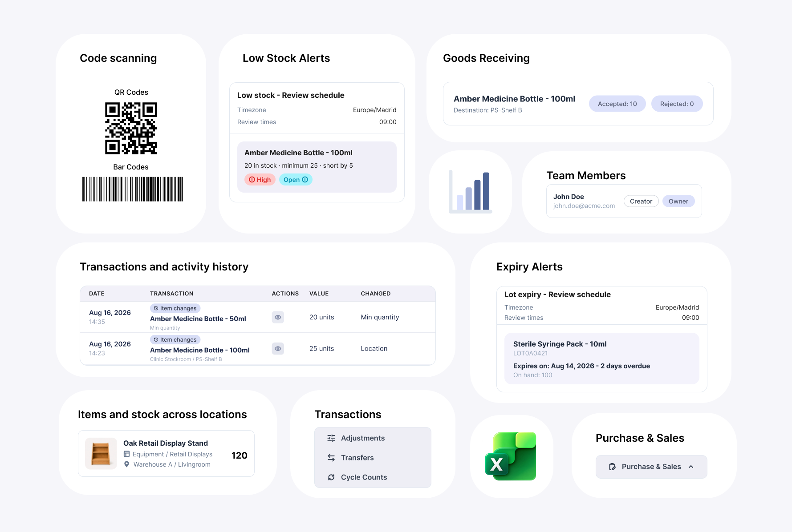This screenshot has width=792, height=532.
Task: Click the Owner role tag
Action: pyautogui.click(x=678, y=201)
